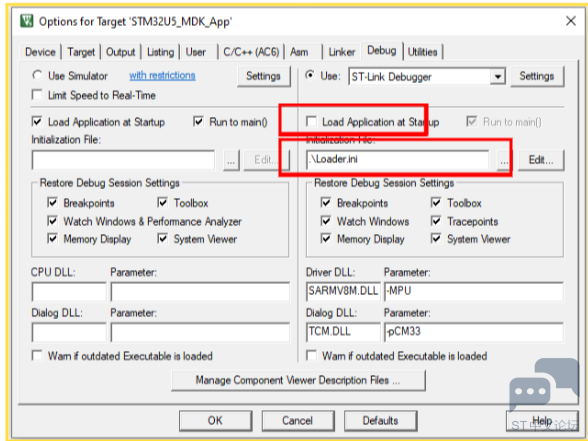Screen dimensions: 588x441
Task: Browse for simulator initialization file
Action: click(231, 160)
